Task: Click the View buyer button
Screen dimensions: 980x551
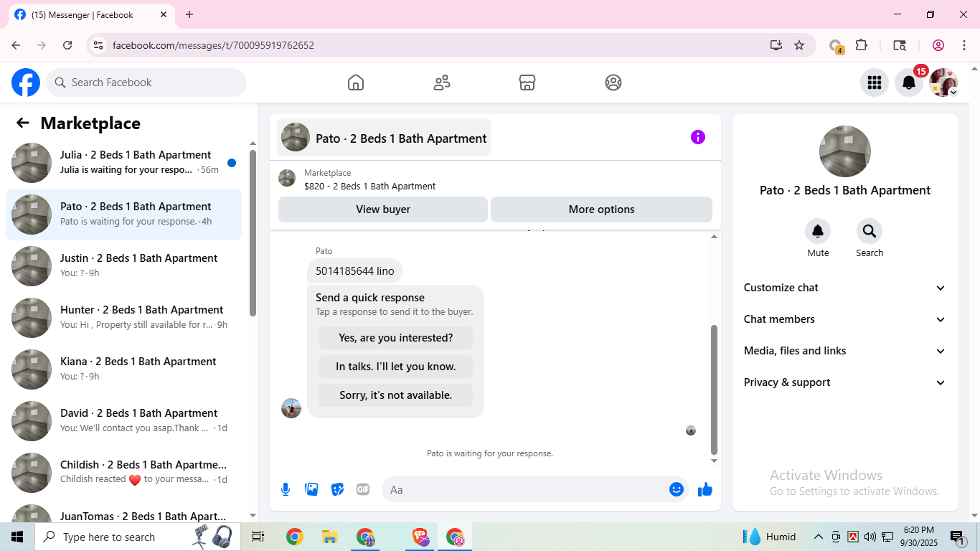Action: (383, 209)
